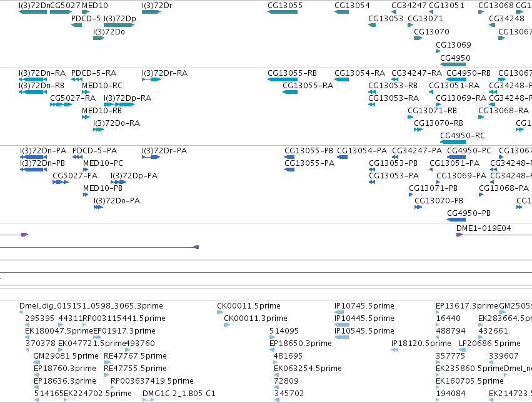The height and width of the screenshot is (403, 532).
Task: Click the CG13070 gene label
Action: (431, 32)
